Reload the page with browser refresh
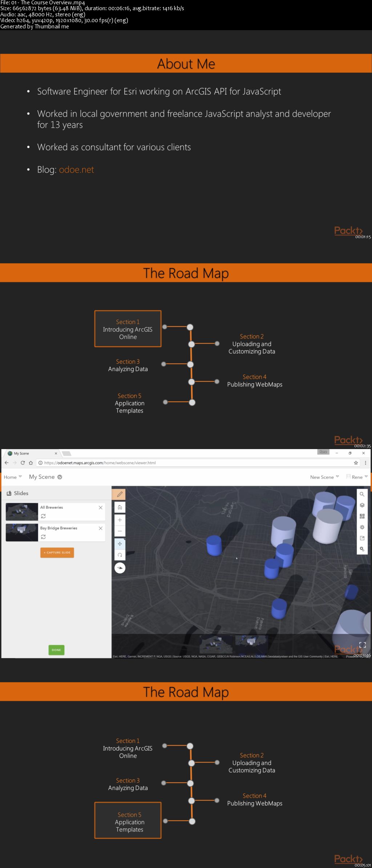 click(23, 463)
